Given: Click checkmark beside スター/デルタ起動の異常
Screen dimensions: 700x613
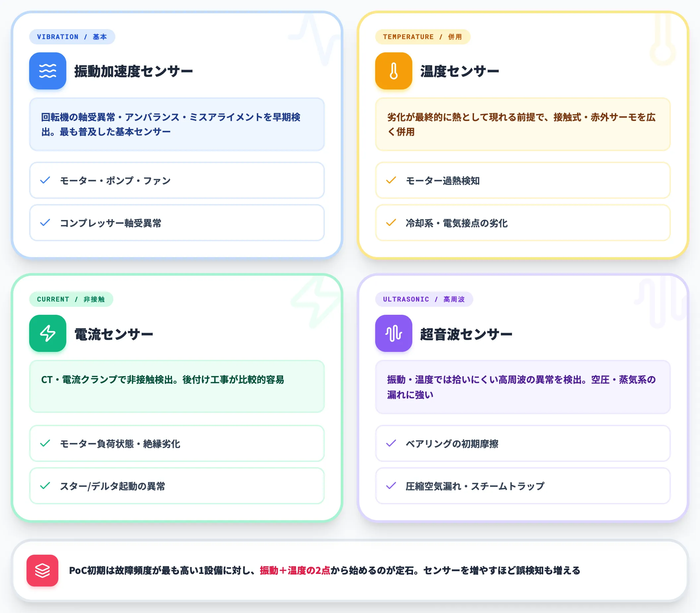Looking at the screenshot, I should point(45,486).
